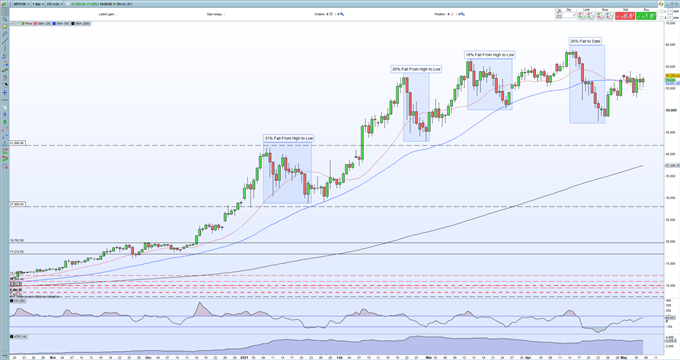Select the diagonal trend line tool
This screenshot has height=360, width=680.
click(x=5, y=41)
